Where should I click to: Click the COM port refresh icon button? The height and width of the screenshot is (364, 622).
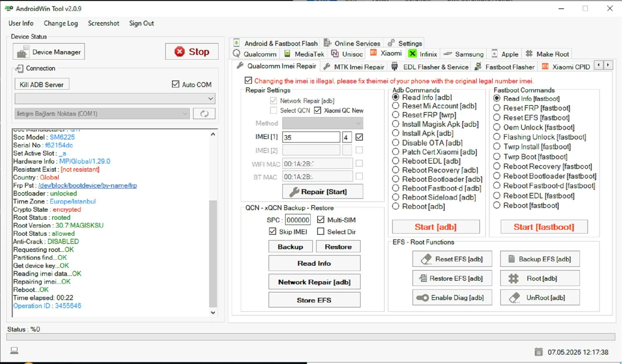pos(204,114)
